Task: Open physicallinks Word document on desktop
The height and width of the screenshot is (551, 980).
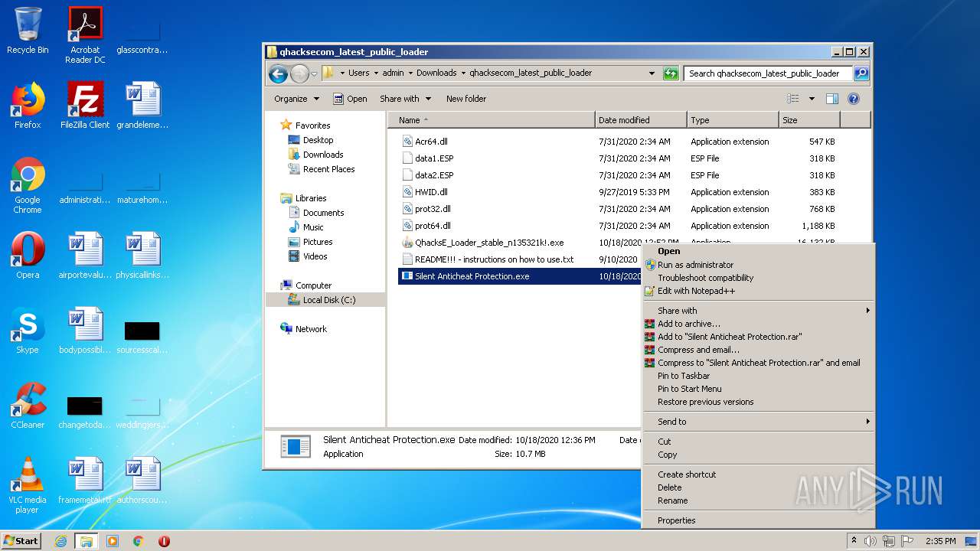Action: pyautogui.click(x=142, y=255)
